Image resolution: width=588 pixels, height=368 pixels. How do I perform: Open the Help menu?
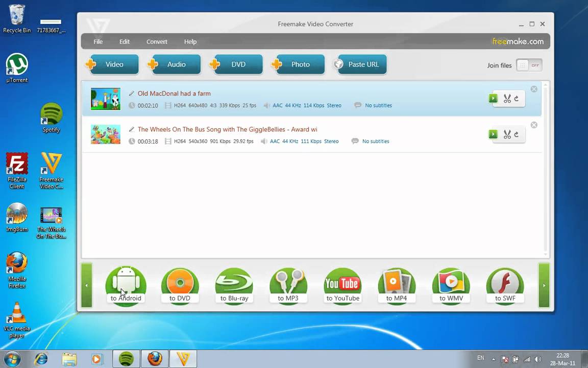click(190, 42)
